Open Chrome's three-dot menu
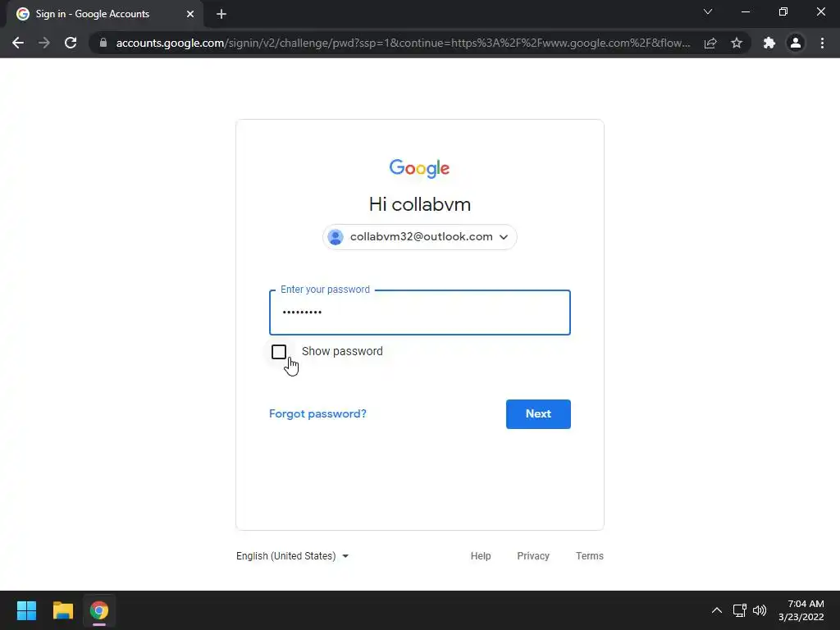Viewport: 840px width, 630px height. coord(822,43)
